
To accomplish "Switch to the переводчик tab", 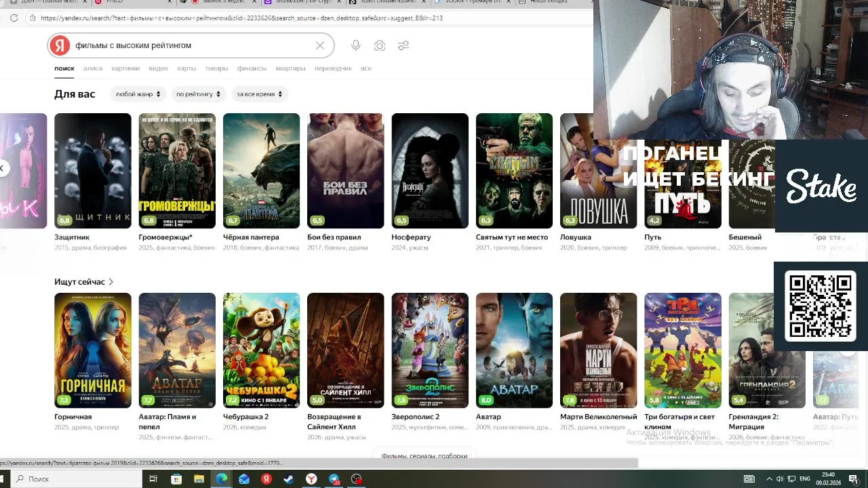I will pos(333,68).
